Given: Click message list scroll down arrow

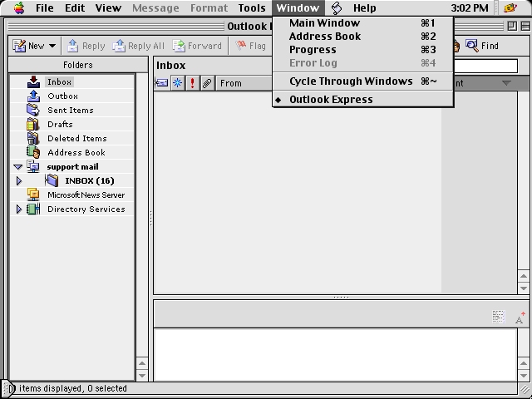Looking at the screenshot, I should [x=524, y=288].
